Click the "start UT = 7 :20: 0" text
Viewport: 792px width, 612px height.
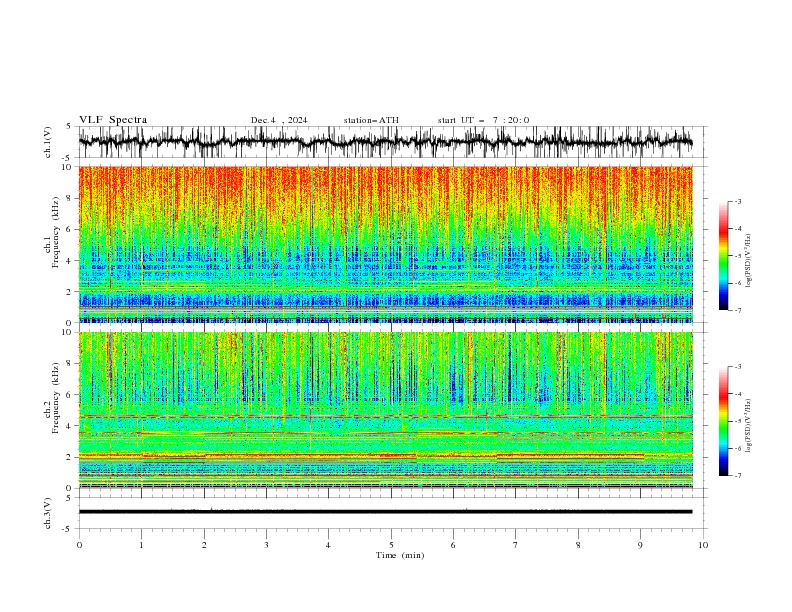pos(483,120)
